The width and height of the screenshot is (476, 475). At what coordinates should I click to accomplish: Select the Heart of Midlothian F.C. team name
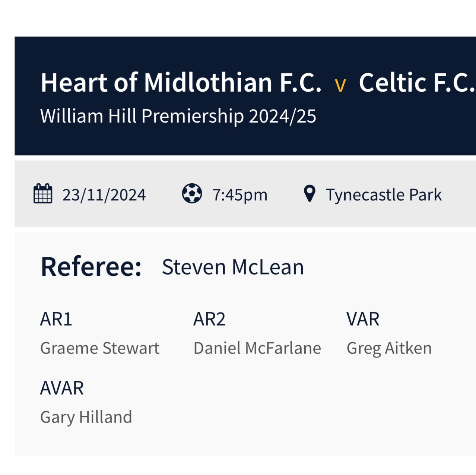point(181,82)
